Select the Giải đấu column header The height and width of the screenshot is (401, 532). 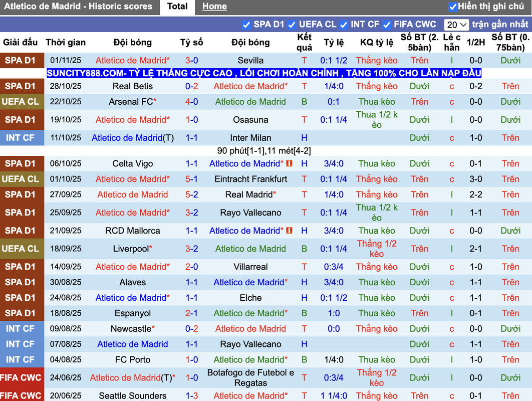coord(21,43)
